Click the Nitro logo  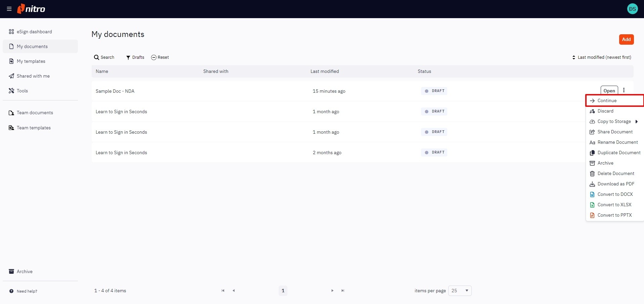coord(31,9)
